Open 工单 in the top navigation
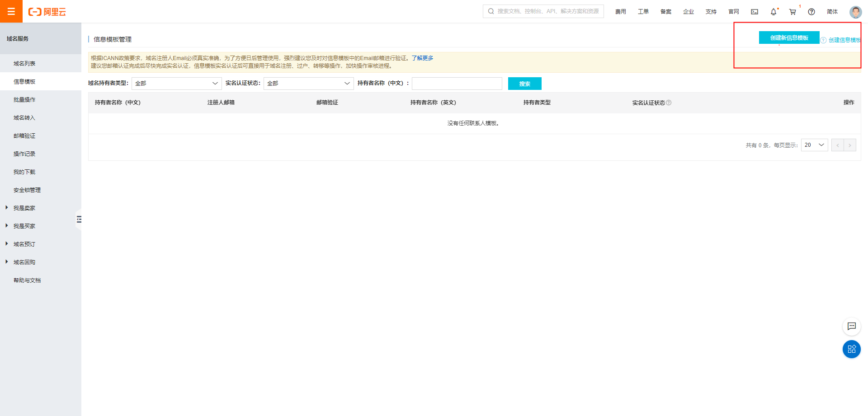Screen dimensions: 868x416 coord(643,12)
